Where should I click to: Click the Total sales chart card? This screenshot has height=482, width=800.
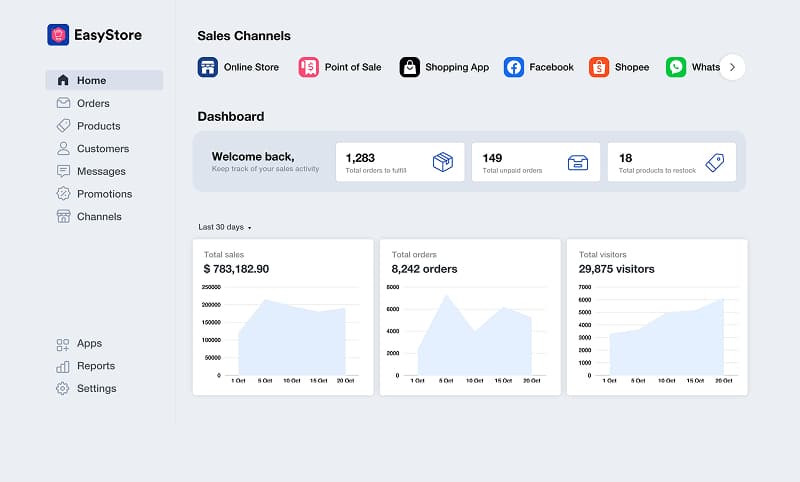click(283, 316)
